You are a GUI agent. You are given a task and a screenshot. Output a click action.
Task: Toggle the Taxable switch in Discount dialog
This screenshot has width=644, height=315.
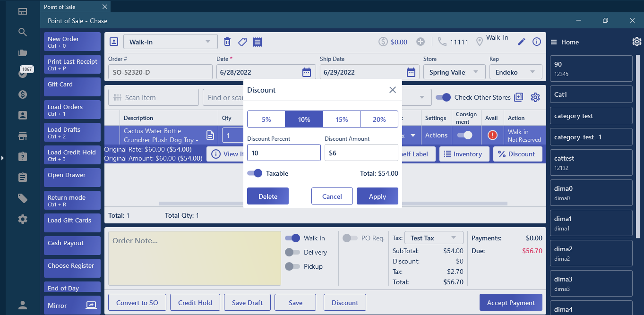click(255, 173)
